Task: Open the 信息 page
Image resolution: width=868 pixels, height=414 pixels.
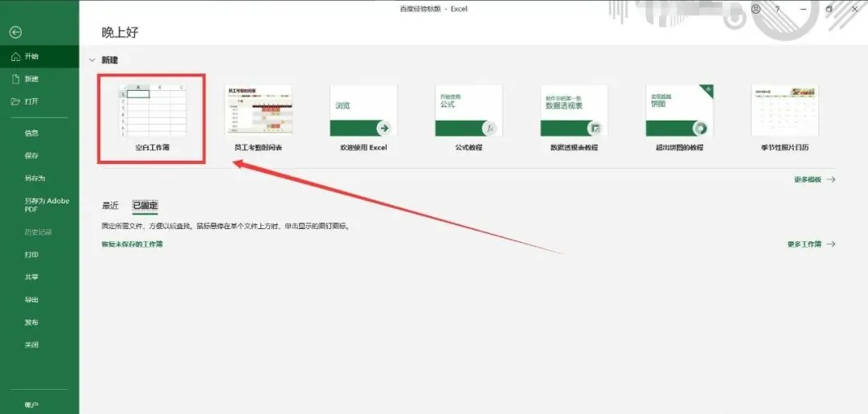Action: [39, 133]
